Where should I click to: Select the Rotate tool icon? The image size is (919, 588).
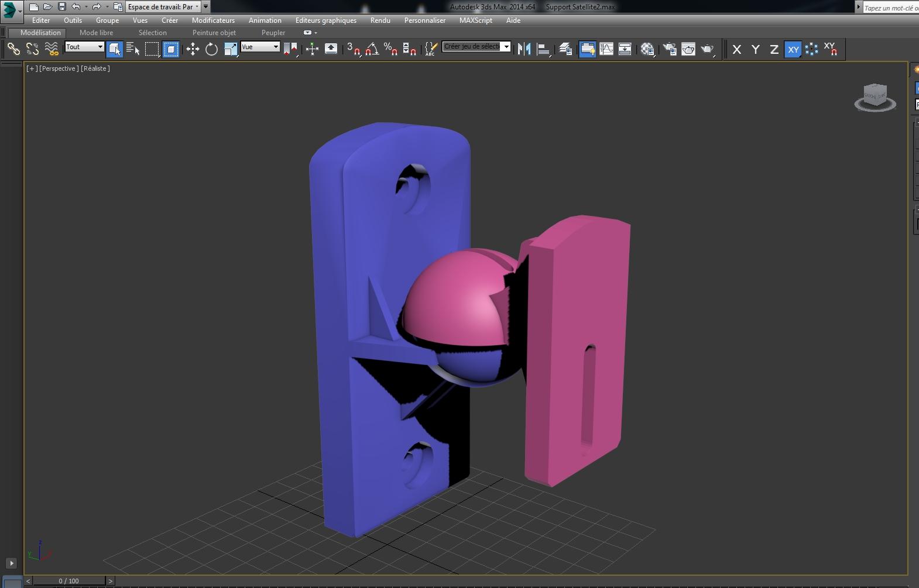pyautogui.click(x=211, y=49)
